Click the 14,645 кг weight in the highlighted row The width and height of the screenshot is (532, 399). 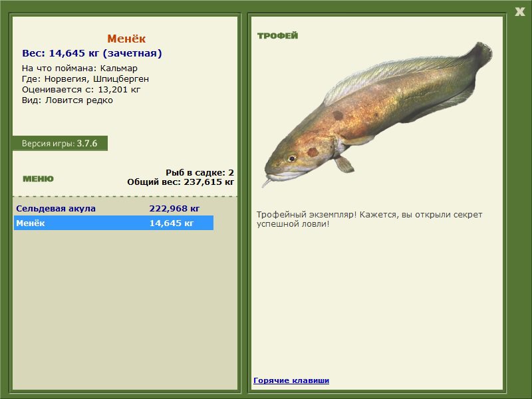point(172,223)
